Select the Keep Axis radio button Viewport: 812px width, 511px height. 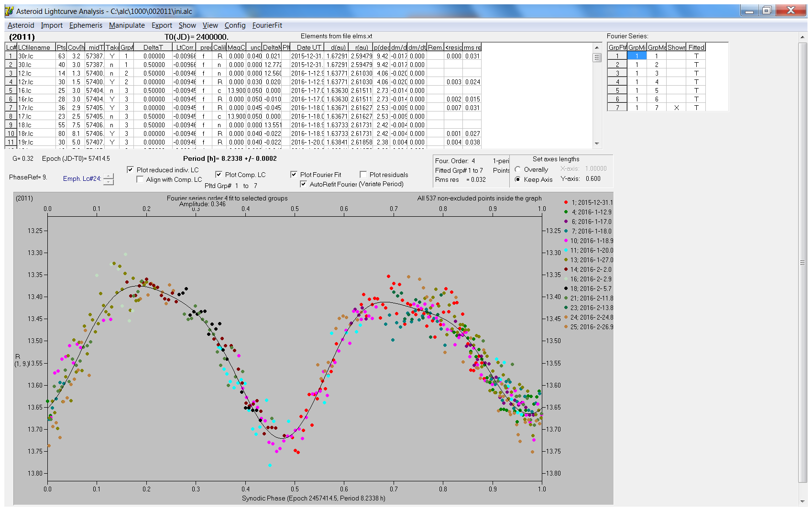(x=518, y=179)
